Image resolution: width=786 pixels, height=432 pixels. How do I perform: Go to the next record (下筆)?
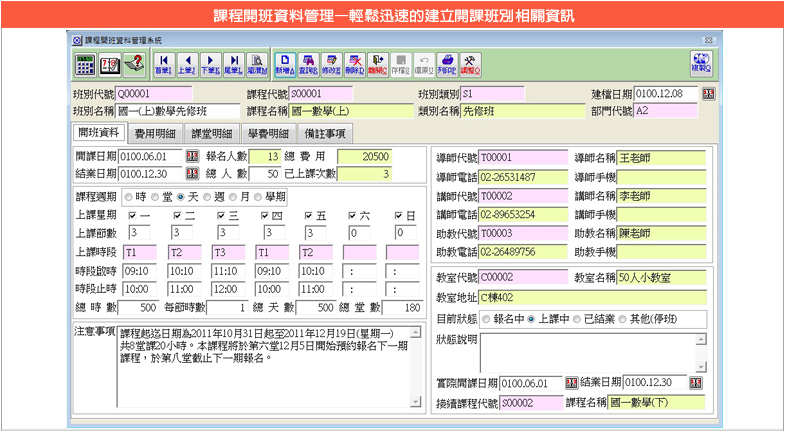210,64
